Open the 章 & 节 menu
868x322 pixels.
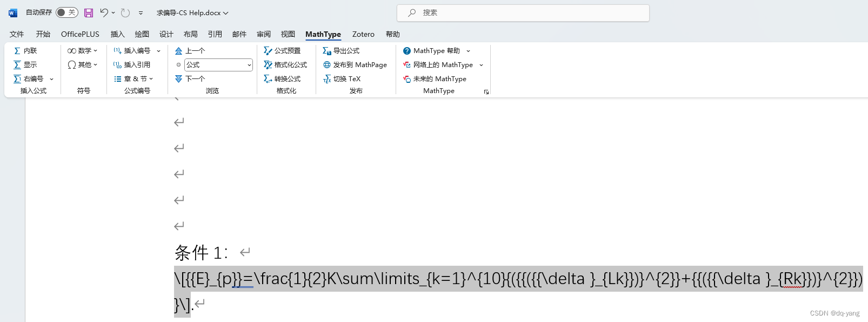(133, 78)
